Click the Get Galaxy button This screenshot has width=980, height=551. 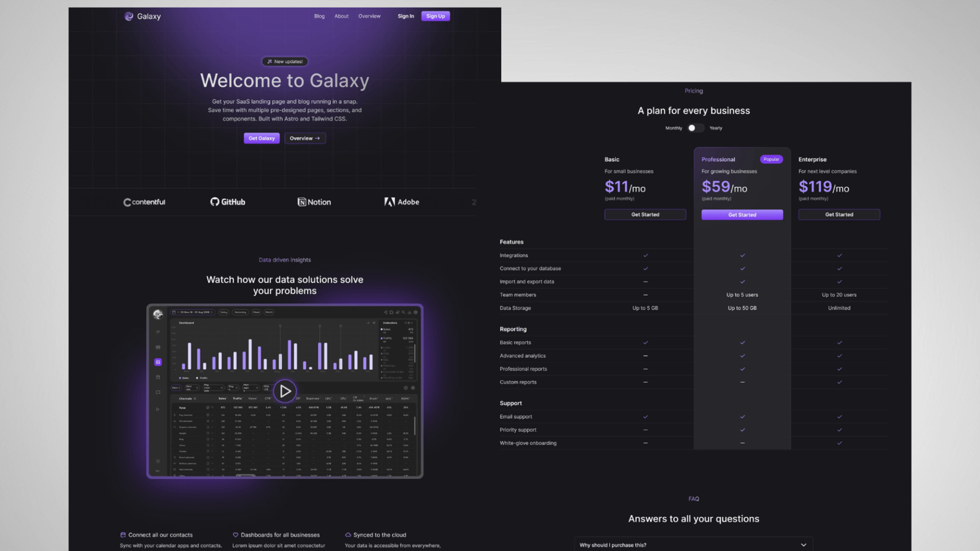262,138
